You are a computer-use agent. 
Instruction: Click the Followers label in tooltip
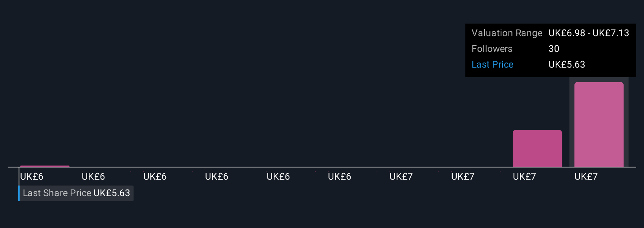pos(492,49)
